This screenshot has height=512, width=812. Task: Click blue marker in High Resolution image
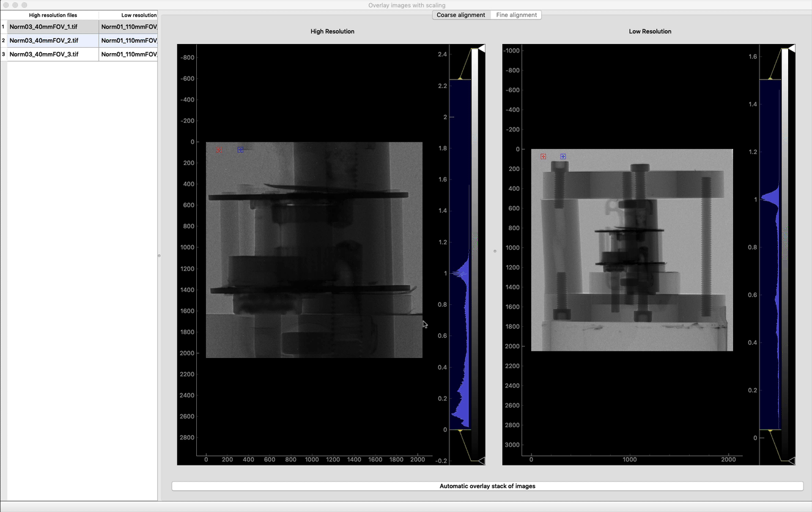[x=240, y=150]
